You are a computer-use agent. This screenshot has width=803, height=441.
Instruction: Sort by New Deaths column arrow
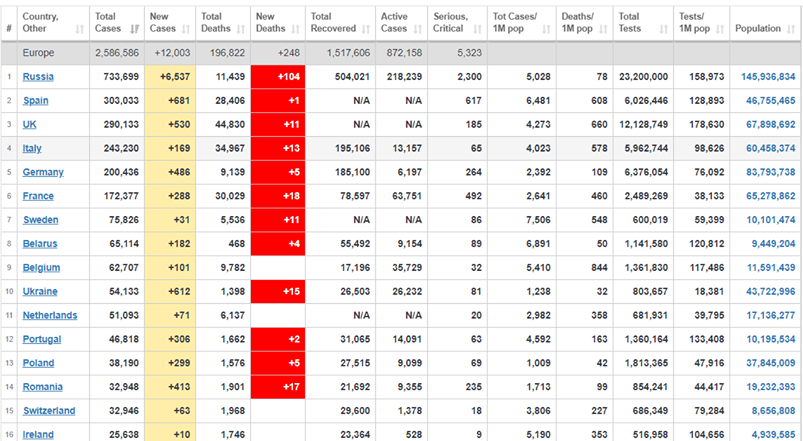tap(295, 29)
